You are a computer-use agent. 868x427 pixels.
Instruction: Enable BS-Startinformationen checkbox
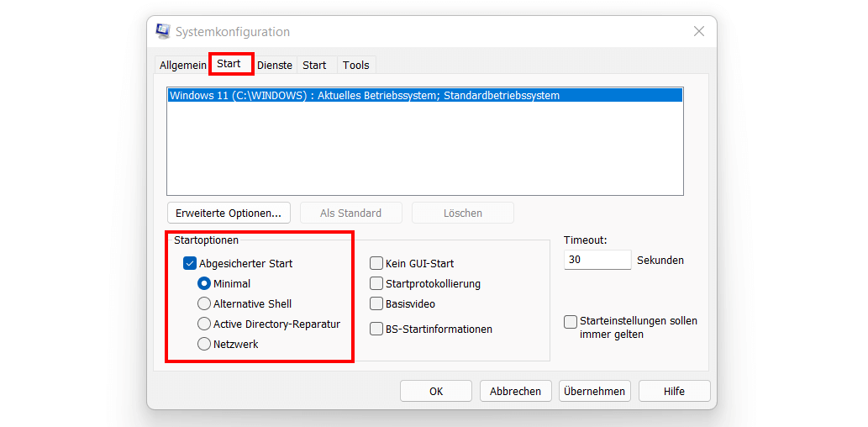tap(376, 329)
